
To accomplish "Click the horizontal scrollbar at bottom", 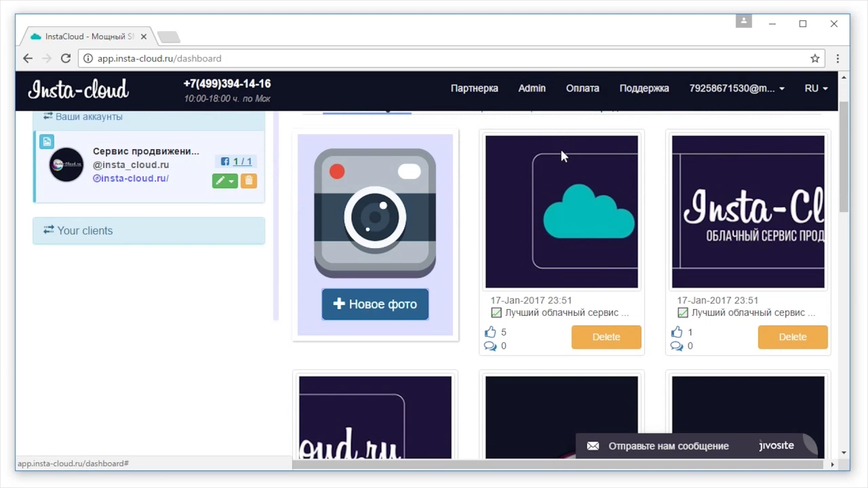I will (559, 464).
